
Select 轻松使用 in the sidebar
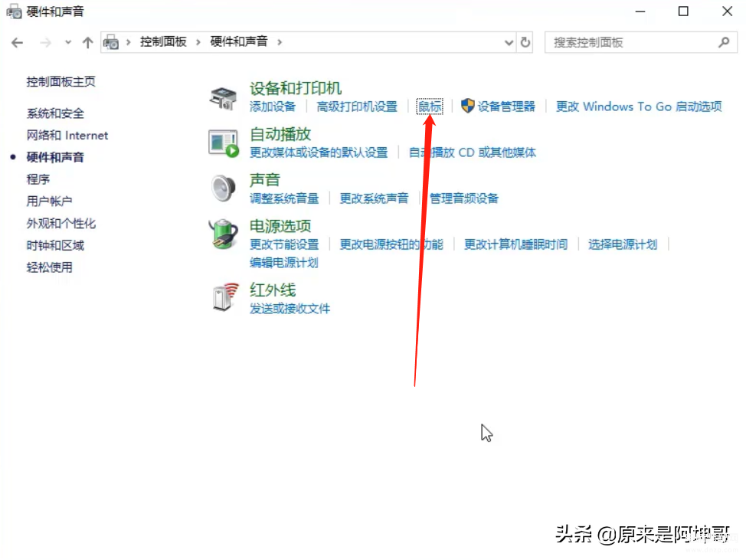pyautogui.click(x=50, y=267)
